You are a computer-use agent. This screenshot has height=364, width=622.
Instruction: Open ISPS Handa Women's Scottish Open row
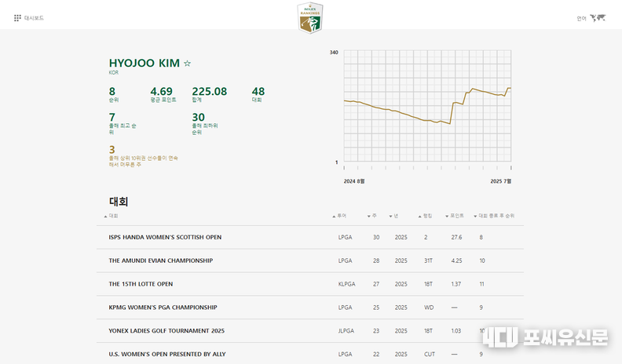310,237
